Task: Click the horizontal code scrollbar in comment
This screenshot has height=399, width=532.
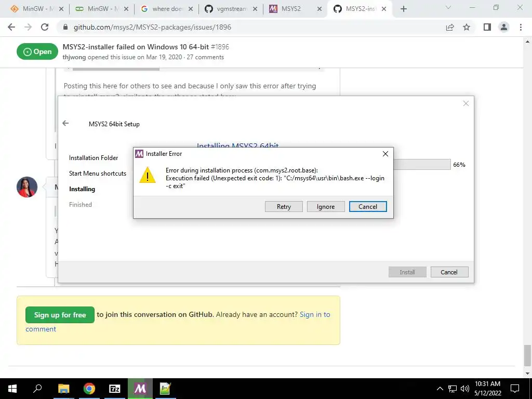Action: pos(116,69)
